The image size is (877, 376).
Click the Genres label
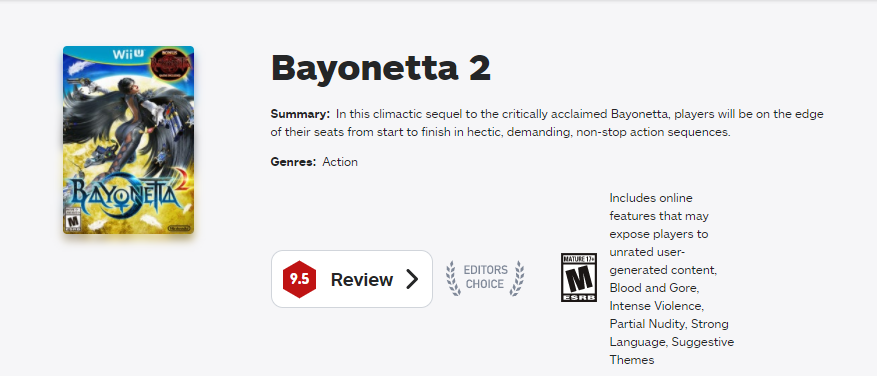coord(293,162)
